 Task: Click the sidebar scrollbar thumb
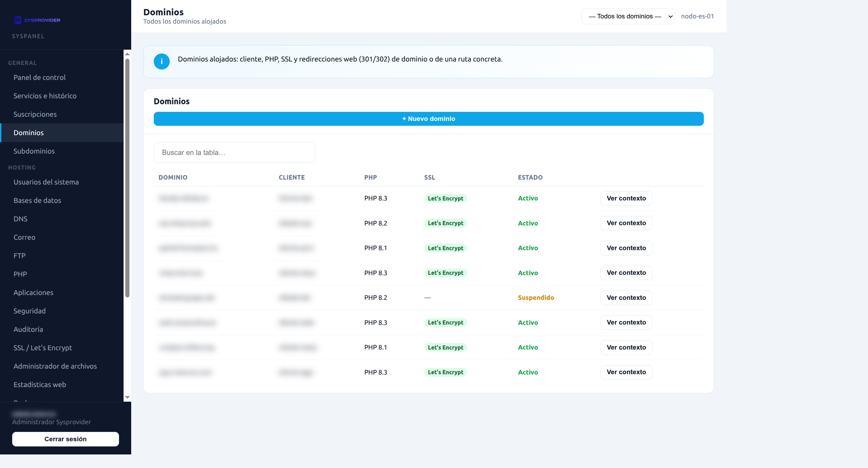coord(127,178)
